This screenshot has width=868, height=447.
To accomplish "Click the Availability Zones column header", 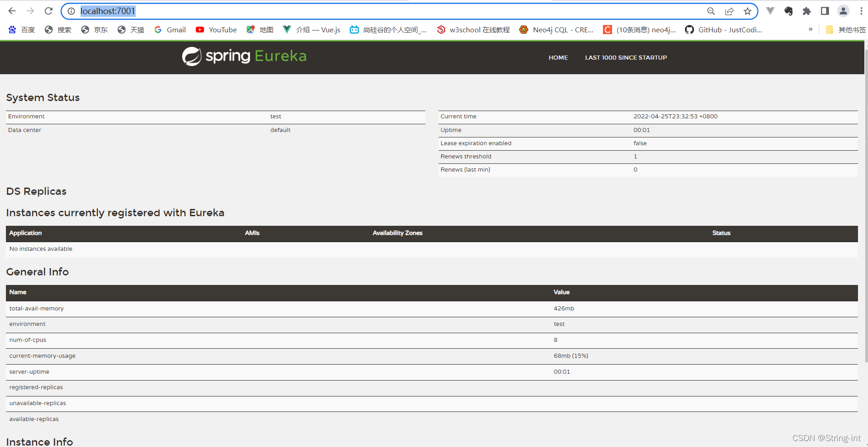I will pyautogui.click(x=398, y=233).
